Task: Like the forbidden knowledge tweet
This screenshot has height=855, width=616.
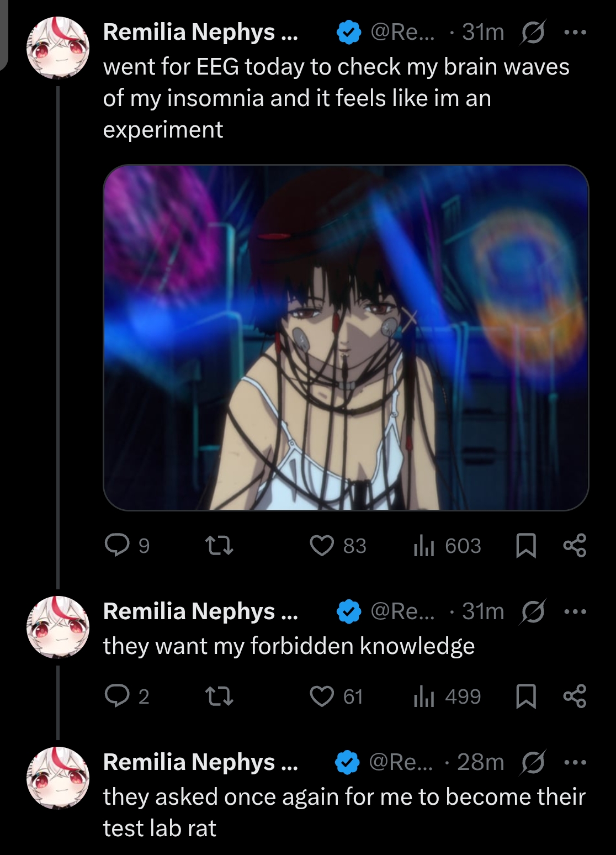Action: click(x=322, y=696)
